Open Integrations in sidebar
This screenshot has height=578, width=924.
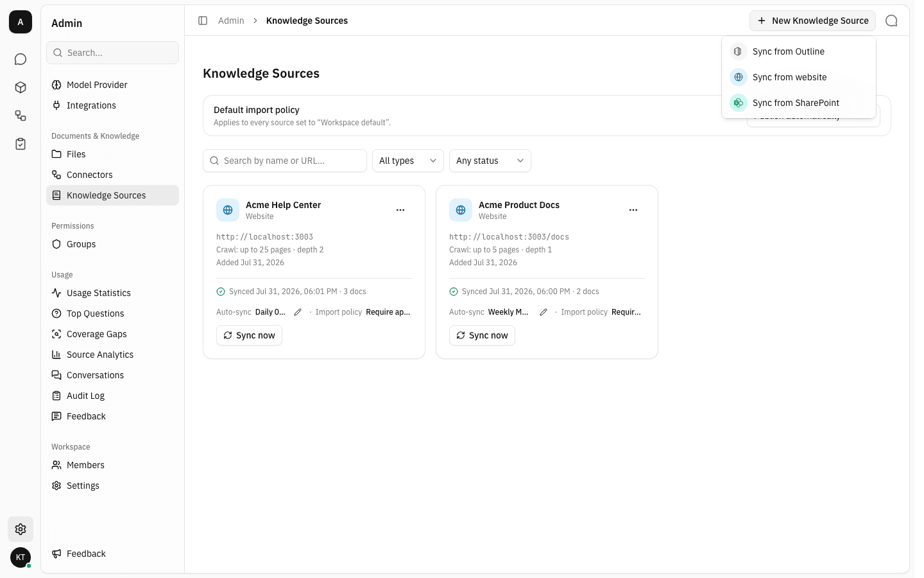pyautogui.click(x=112, y=105)
